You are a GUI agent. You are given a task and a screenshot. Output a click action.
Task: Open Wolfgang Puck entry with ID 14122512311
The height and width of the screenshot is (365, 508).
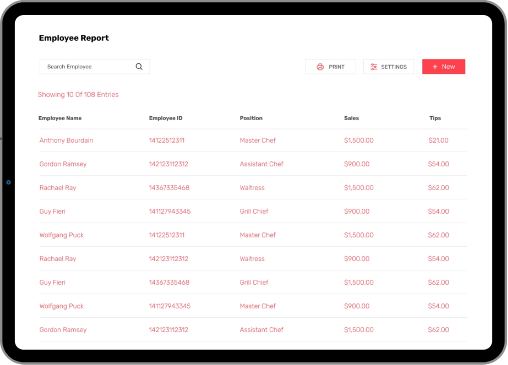tap(61, 235)
